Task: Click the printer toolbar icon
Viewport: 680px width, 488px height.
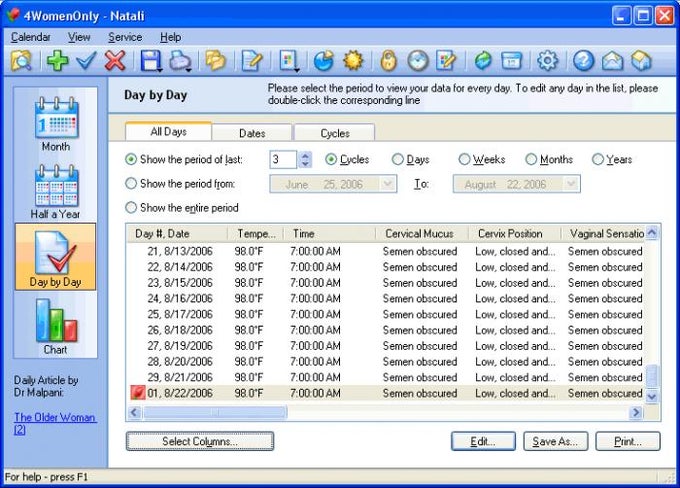Action: [x=179, y=60]
